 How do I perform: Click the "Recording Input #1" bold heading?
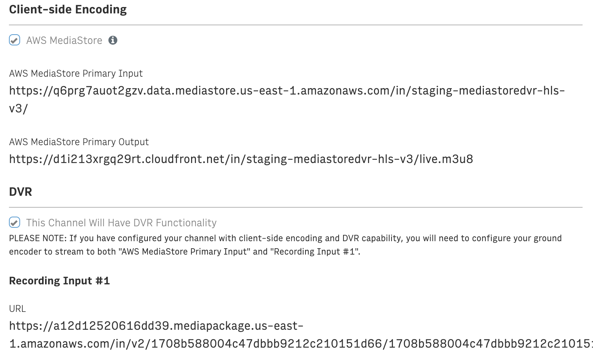[x=60, y=281]
